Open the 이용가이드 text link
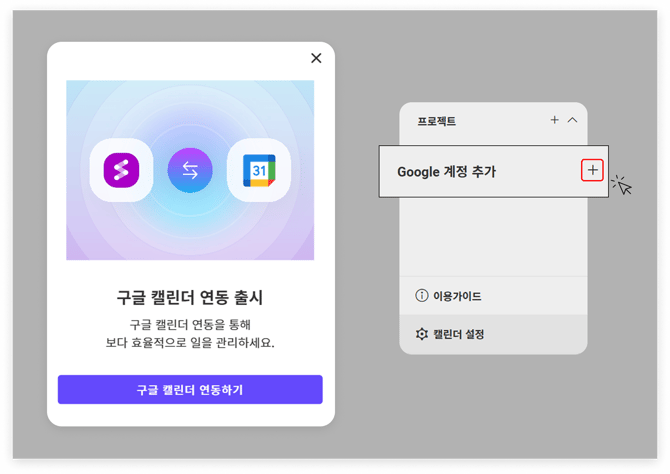The width and height of the screenshot is (670, 474). [x=457, y=297]
